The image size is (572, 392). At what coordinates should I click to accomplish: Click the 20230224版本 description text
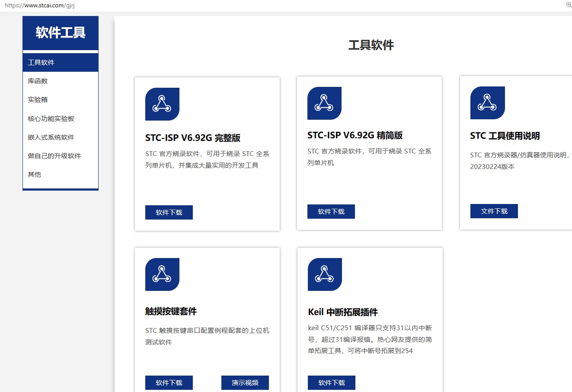pyautogui.click(x=492, y=167)
